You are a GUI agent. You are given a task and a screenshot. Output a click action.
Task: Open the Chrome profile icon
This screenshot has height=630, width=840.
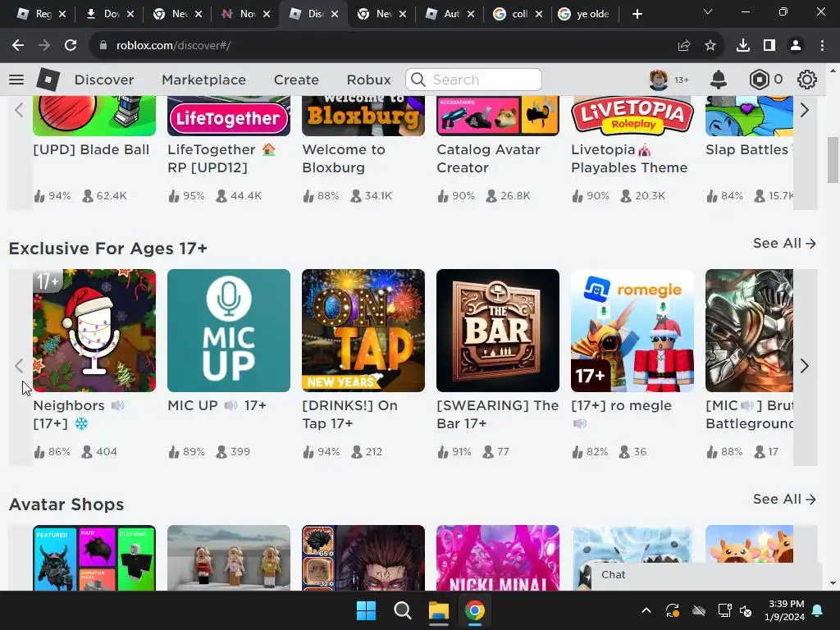pyautogui.click(x=796, y=46)
